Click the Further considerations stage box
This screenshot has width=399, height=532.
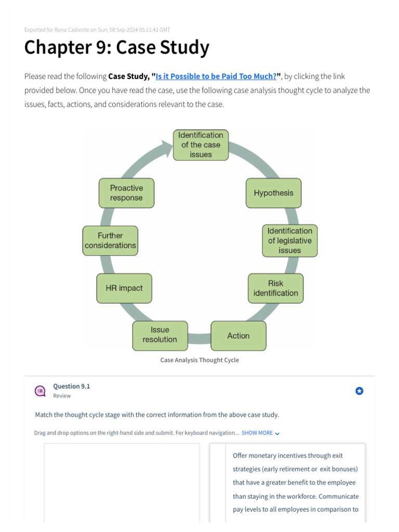coord(110,241)
